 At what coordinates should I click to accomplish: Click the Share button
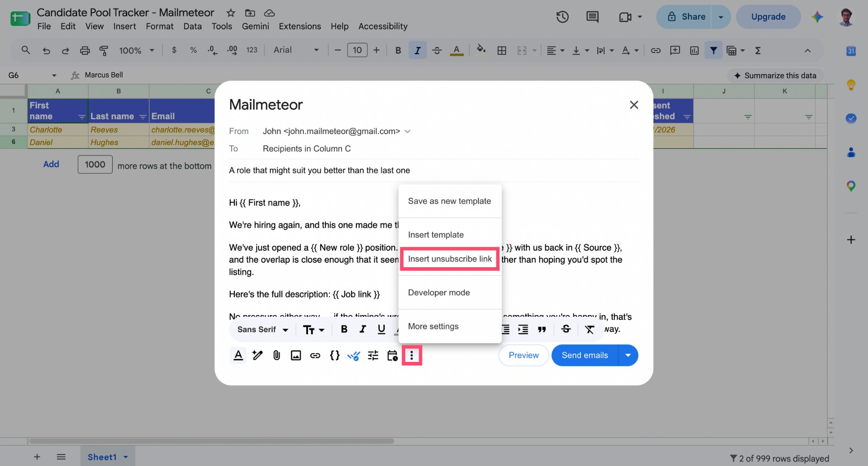684,17
